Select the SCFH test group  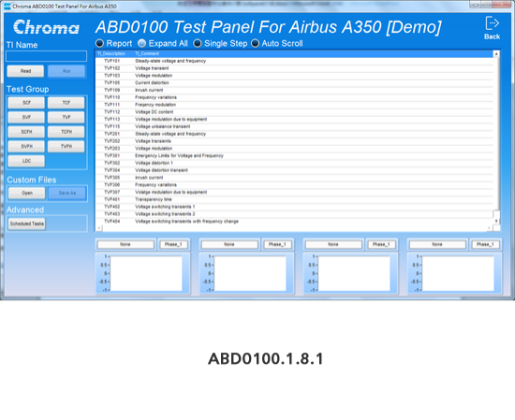point(26,132)
